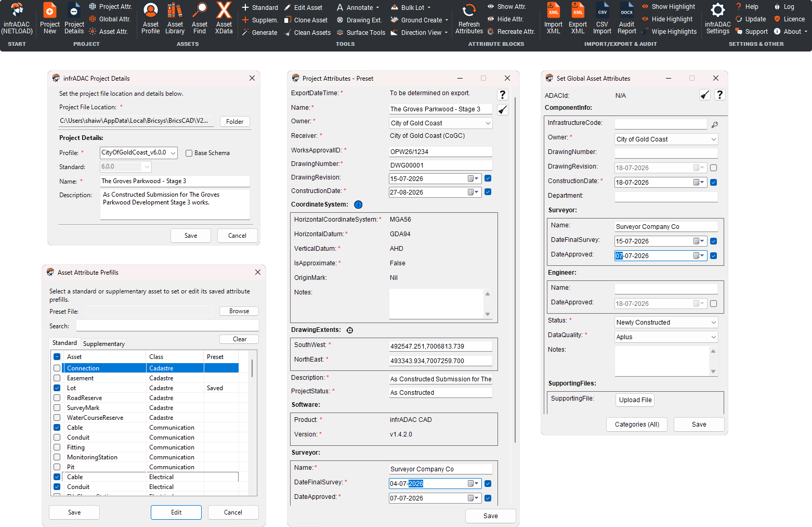Open Project Details ribbon button
The height and width of the screenshot is (527, 812).
pyautogui.click(x=74, y=18)
